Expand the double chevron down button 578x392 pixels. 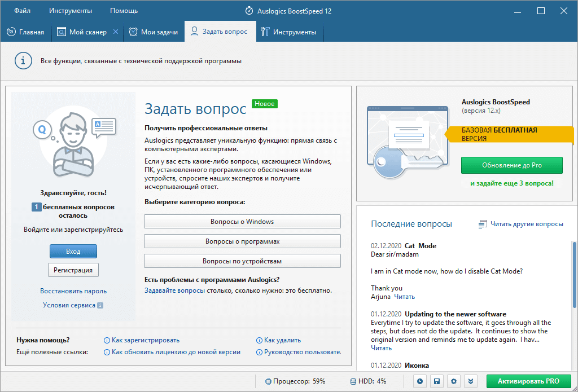(x=471, y=381)
